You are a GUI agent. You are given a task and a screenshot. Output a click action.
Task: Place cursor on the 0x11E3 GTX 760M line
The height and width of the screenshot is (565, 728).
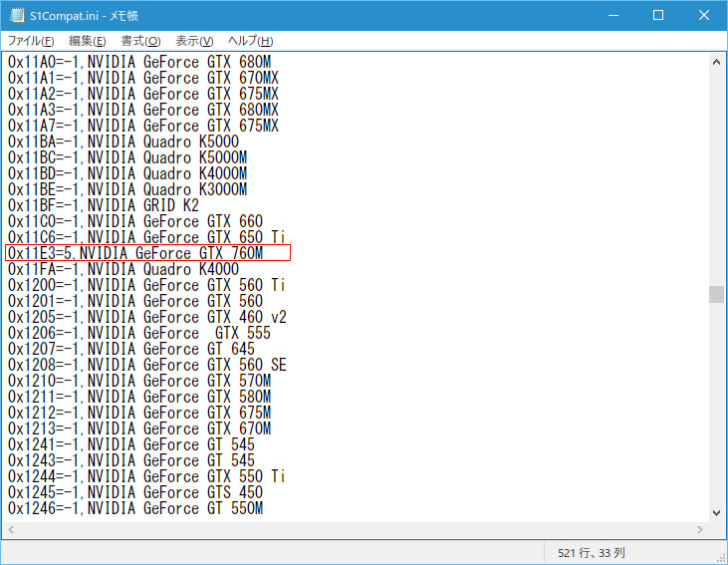pyautogui.click(x=135, y=253)
